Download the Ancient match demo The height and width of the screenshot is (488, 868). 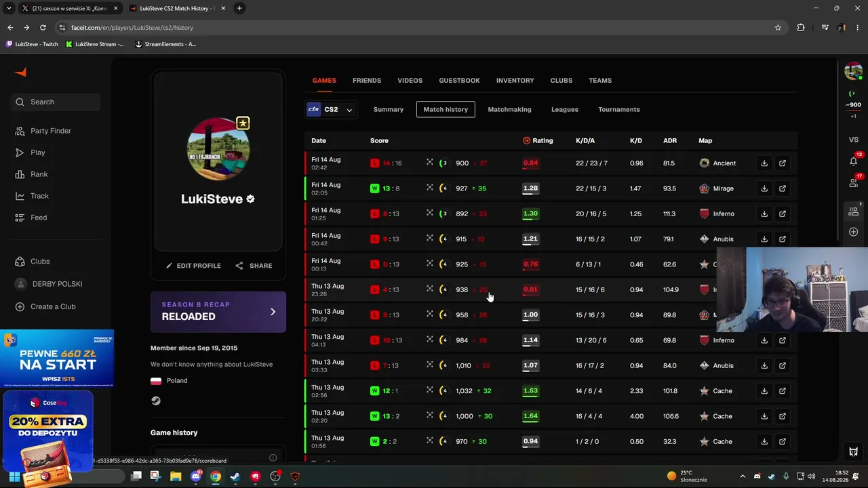pos(764,163)
